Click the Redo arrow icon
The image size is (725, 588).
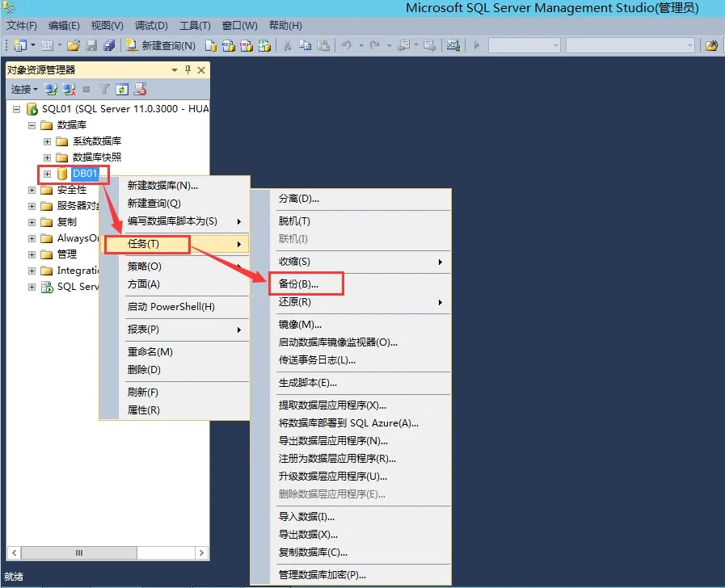pos(374,45)
